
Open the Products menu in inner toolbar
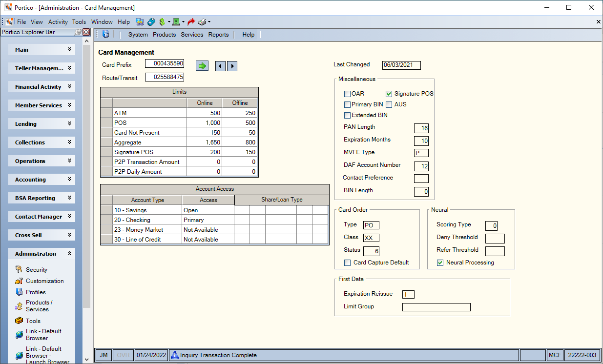point(164,35)
